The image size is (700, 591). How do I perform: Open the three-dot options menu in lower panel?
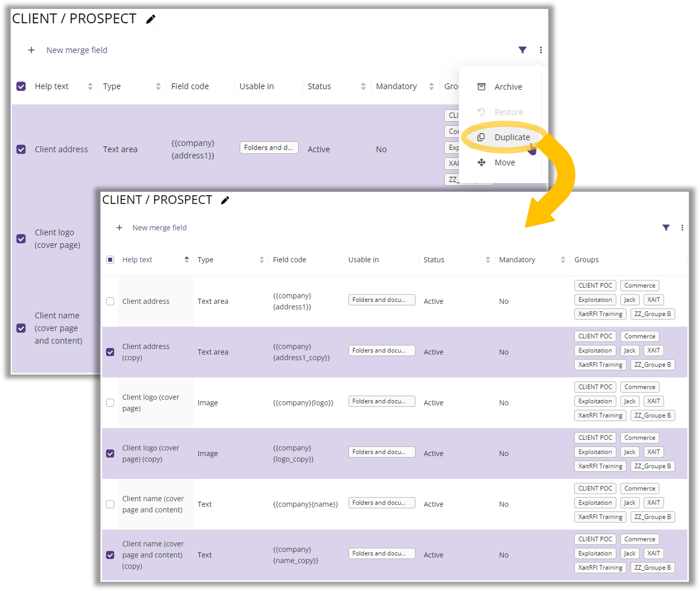[682, 228]
